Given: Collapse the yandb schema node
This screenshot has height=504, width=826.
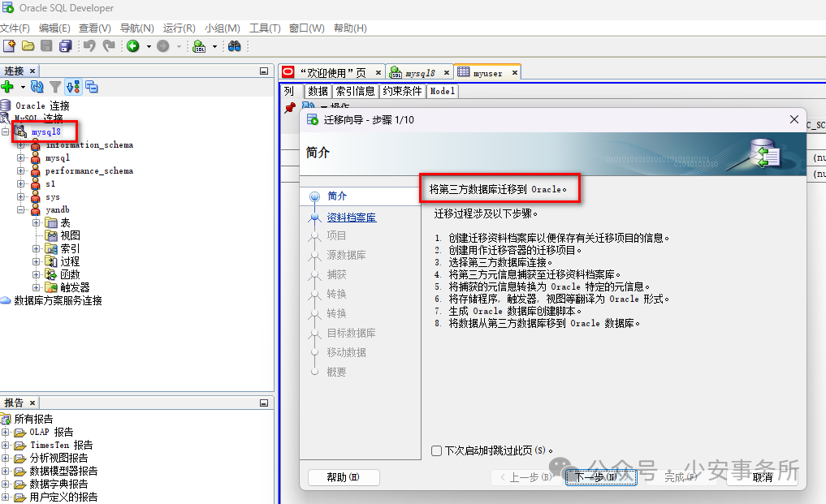Looking at the screenshot, I should [x=20, y=209].
